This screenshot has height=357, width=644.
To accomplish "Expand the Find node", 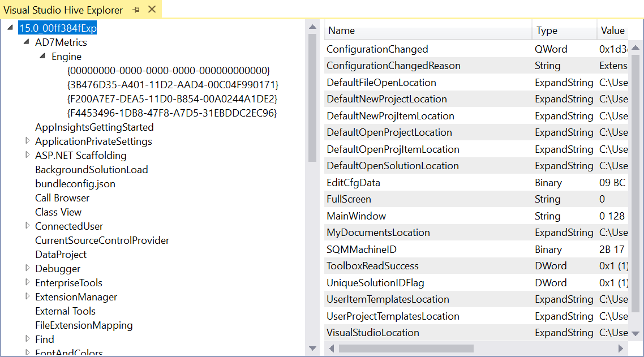I will click(x=27, y=338).
